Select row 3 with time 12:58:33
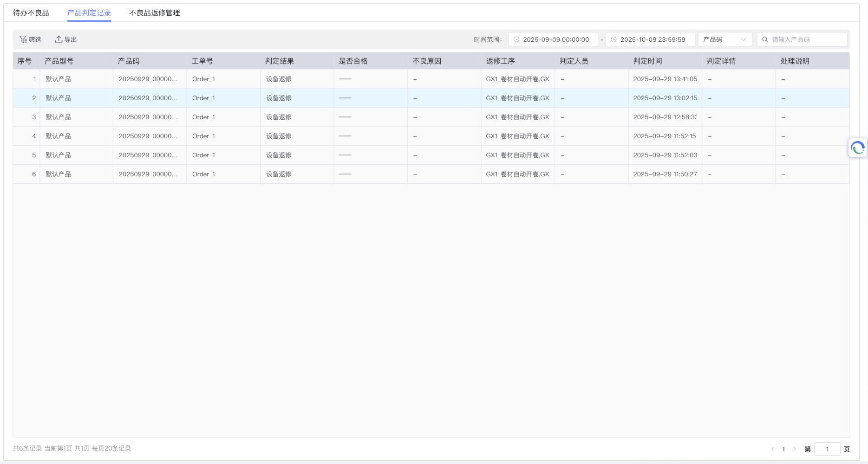This screenshot has width=868, height=464. (x=665, y=117)
